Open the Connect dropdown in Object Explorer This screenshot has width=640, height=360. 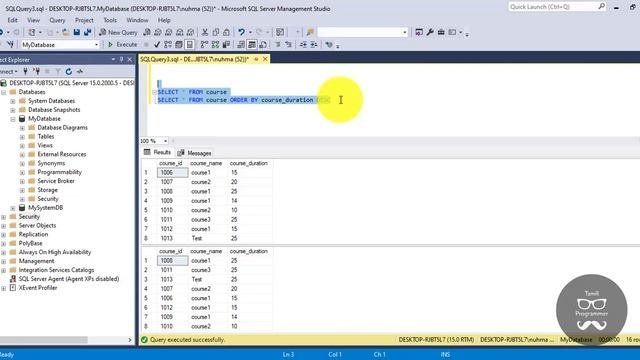click(8, 71)
